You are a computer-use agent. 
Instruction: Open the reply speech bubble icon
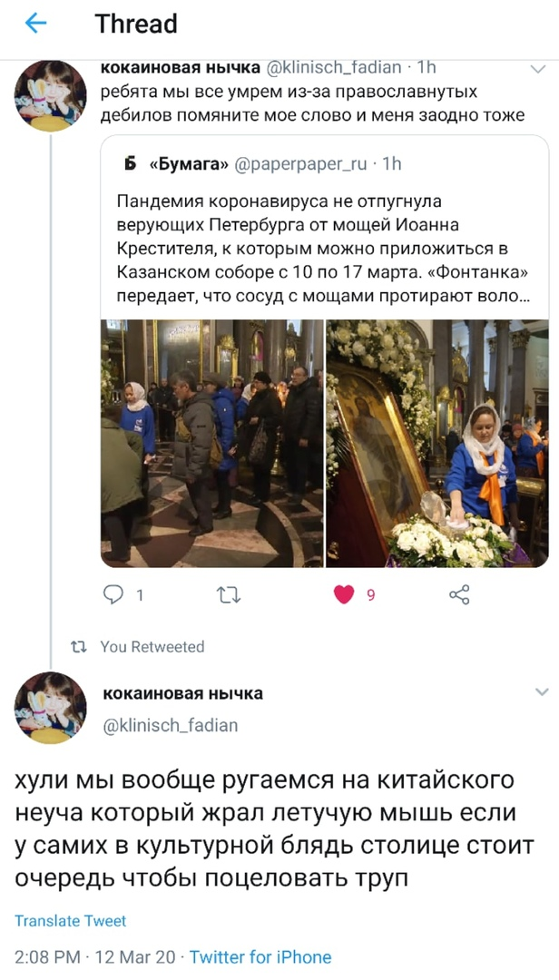[113, 594]
